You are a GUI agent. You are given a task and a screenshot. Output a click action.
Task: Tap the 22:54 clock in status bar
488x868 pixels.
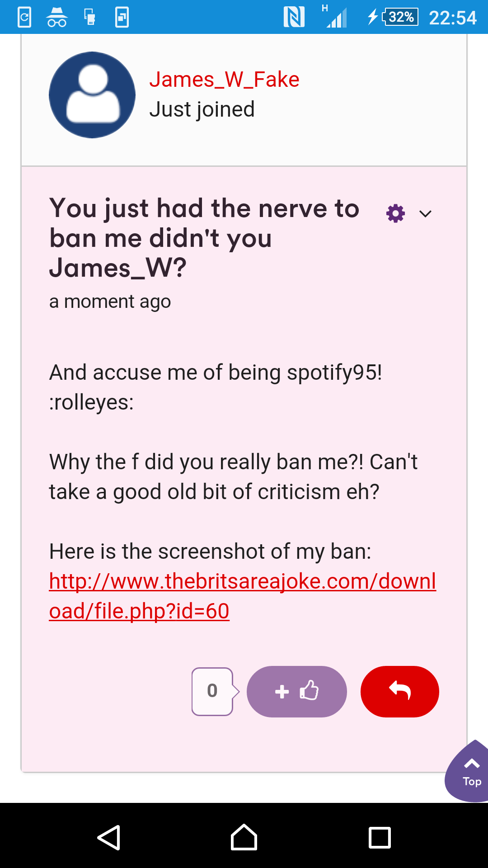(x=452, y=18)
